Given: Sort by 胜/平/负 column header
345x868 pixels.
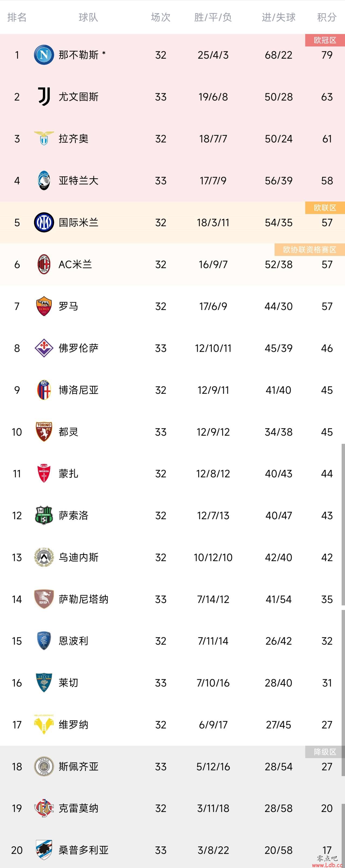Looking at the screenshot, I should click(213, 17).
